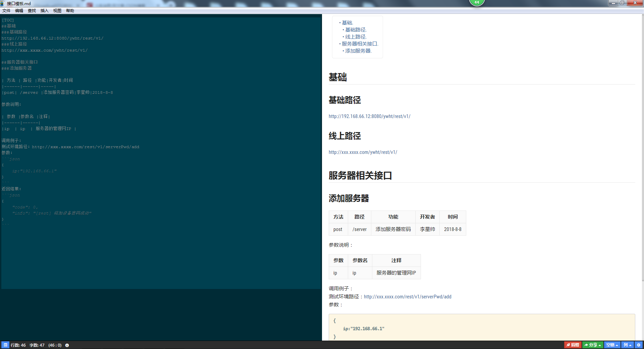The width and height of the screenshot is (644, 349).
Task: Open the serverPwd/add test URL link
Action: click(408, 297)
